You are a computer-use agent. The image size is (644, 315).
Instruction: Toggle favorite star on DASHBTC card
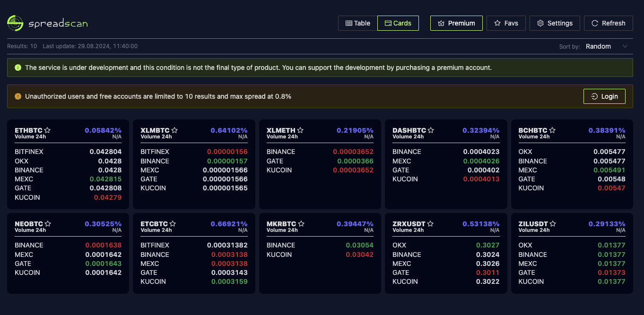[431, 130]
